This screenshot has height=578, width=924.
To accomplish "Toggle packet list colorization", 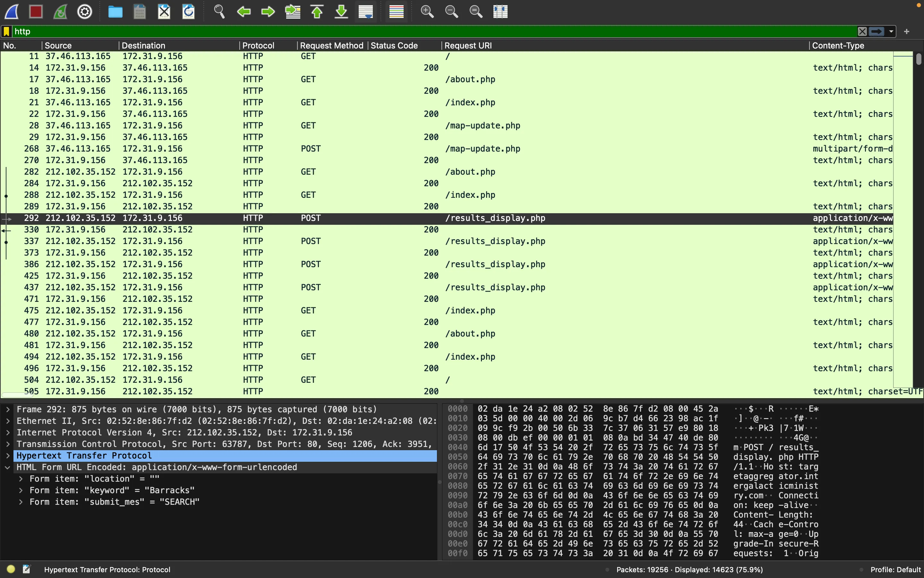I will point(396,12).
